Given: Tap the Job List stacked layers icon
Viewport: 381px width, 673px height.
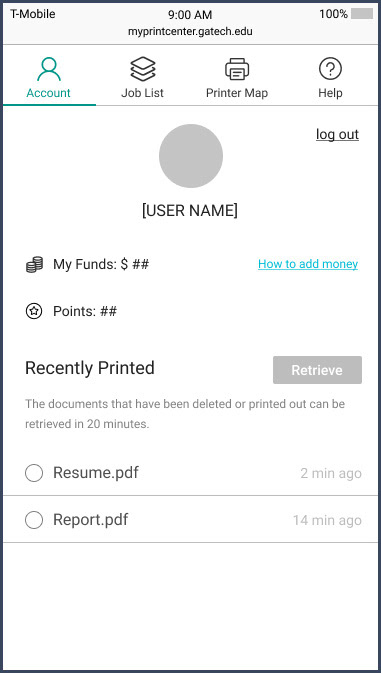Looking at the screenshot, I should click(143, 69).
